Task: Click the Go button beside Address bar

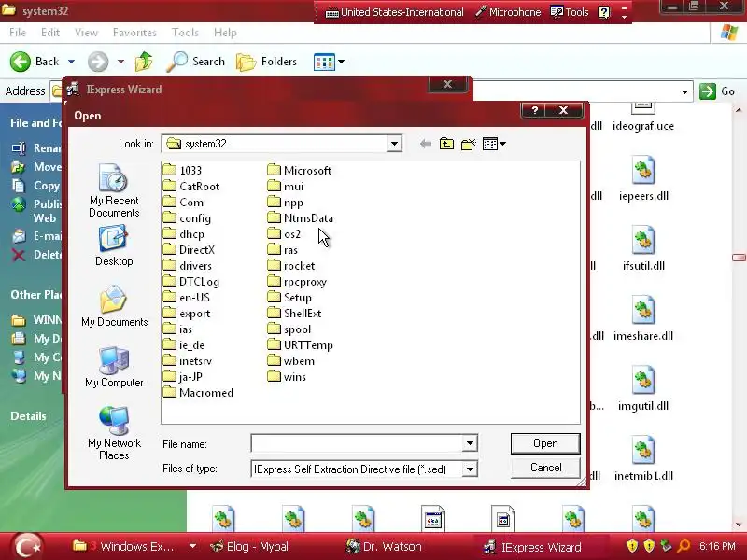Action: point(718,91)
